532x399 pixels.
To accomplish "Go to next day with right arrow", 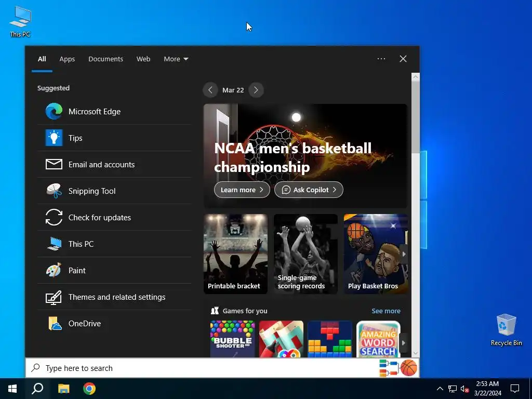I will point(256,90).
